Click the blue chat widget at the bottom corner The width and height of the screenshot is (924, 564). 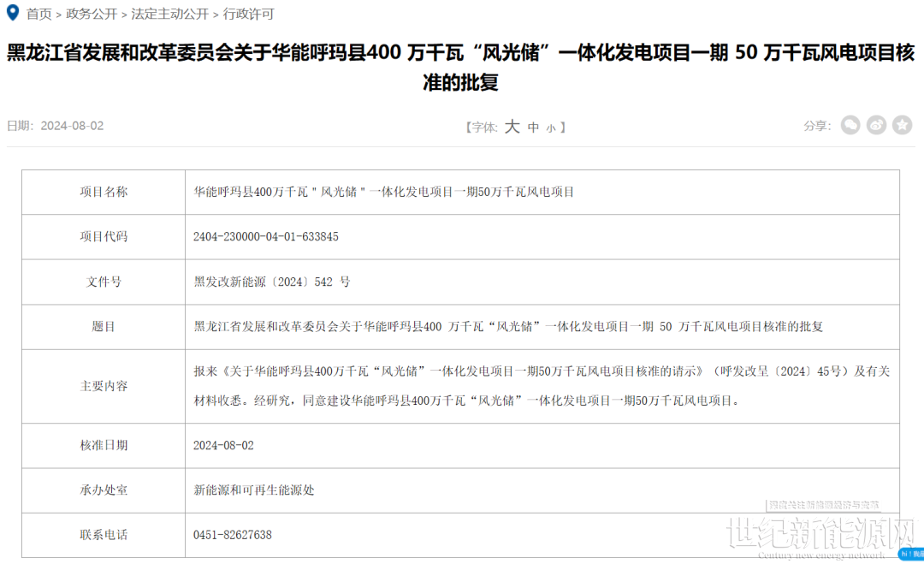point(911,554)
